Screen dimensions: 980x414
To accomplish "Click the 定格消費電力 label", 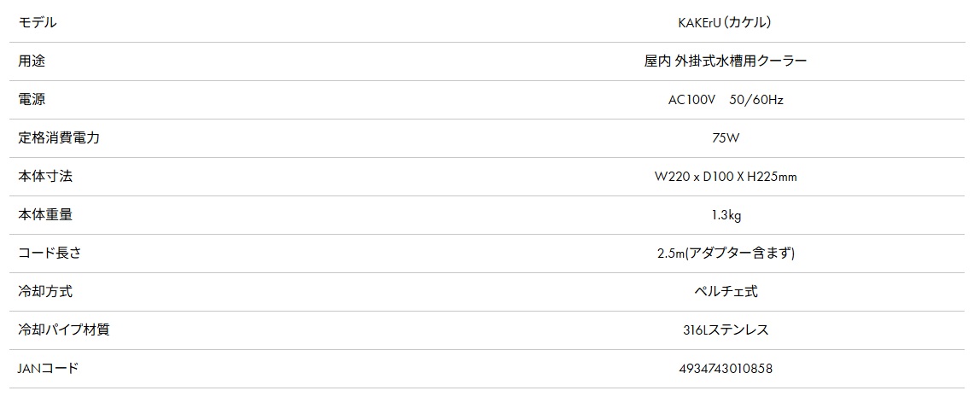I will tap(59, 138).
